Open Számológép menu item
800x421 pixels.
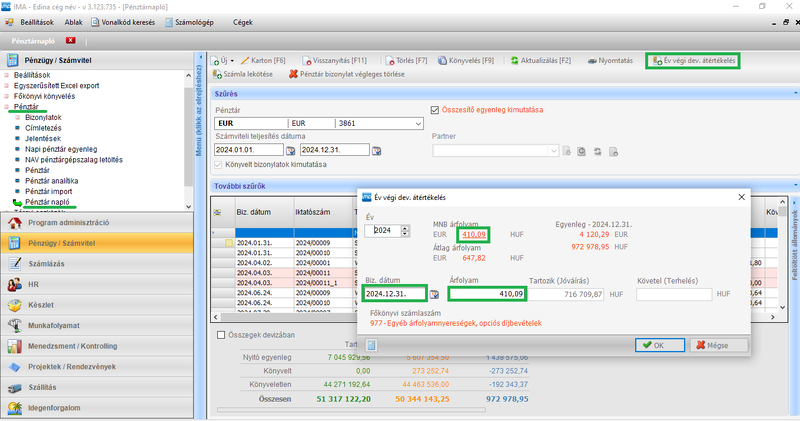(189, 22)
